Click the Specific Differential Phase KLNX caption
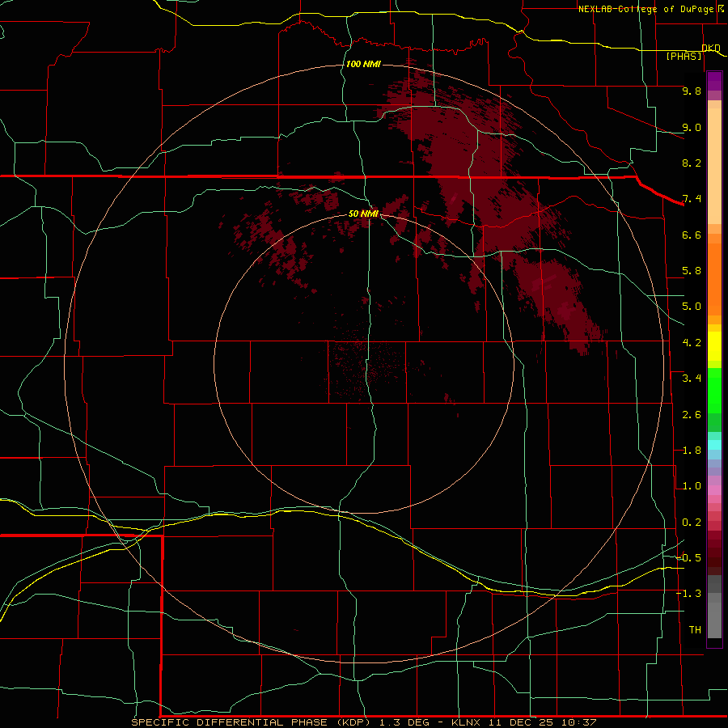 coord(364,722)
